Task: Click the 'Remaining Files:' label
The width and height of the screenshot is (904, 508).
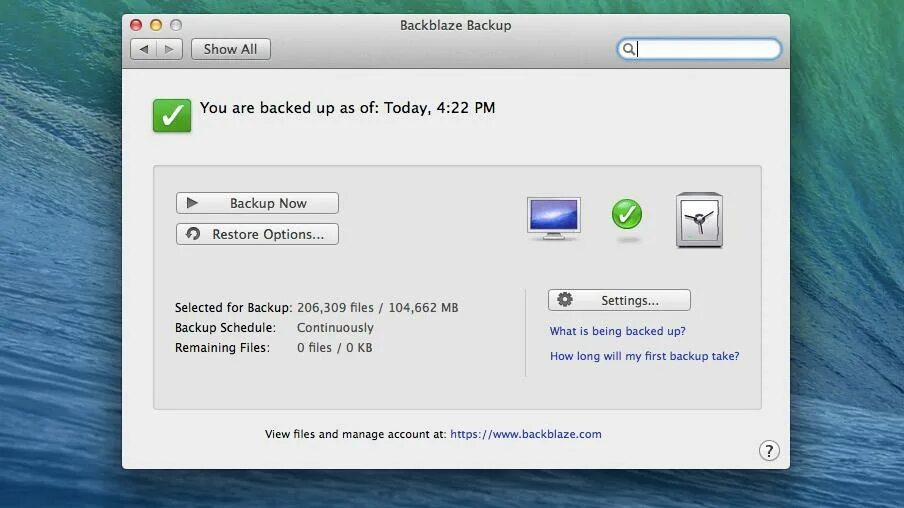Action: 223,348
